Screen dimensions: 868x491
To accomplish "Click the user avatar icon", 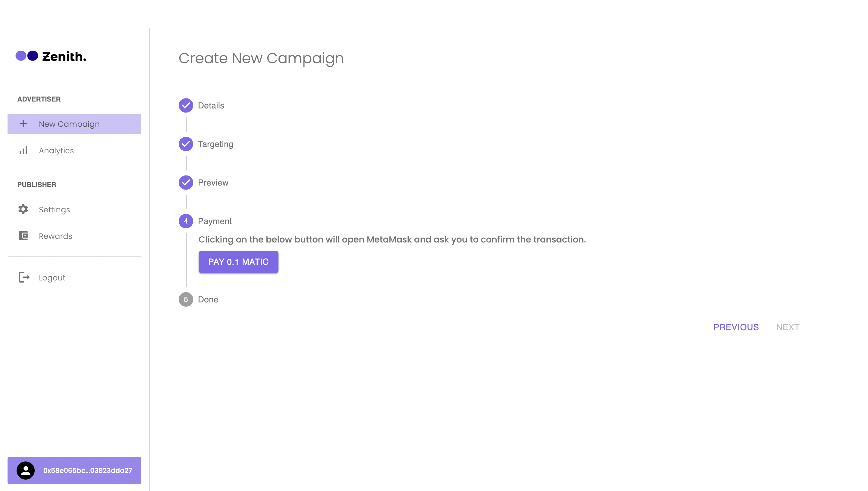I will [26, 470].
